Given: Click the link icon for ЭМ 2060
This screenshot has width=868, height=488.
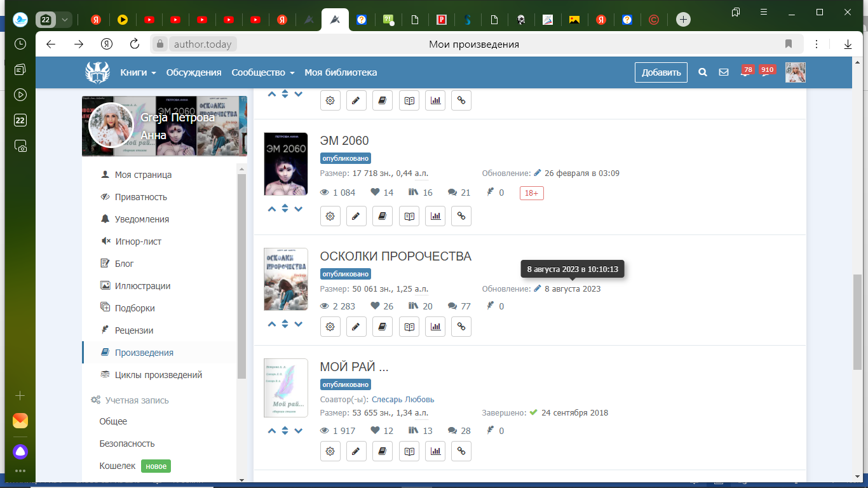Looking at the screenshot, I should [461, 216].
